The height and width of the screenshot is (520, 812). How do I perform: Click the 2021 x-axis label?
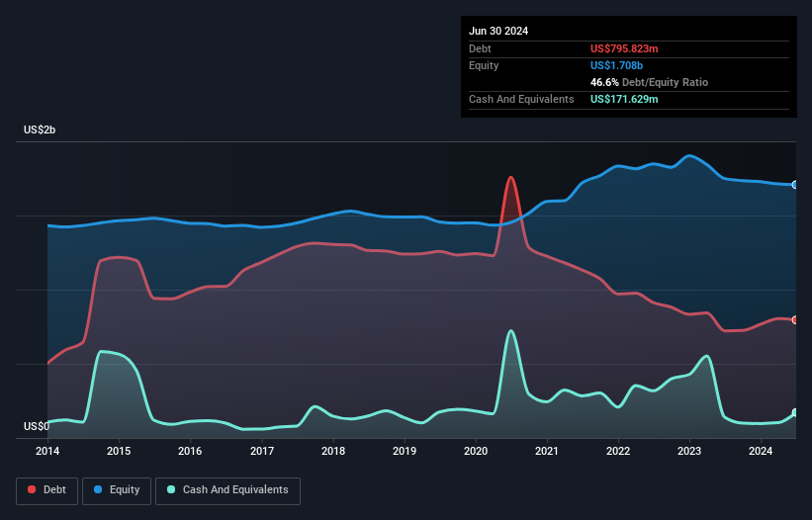[547, 451]
